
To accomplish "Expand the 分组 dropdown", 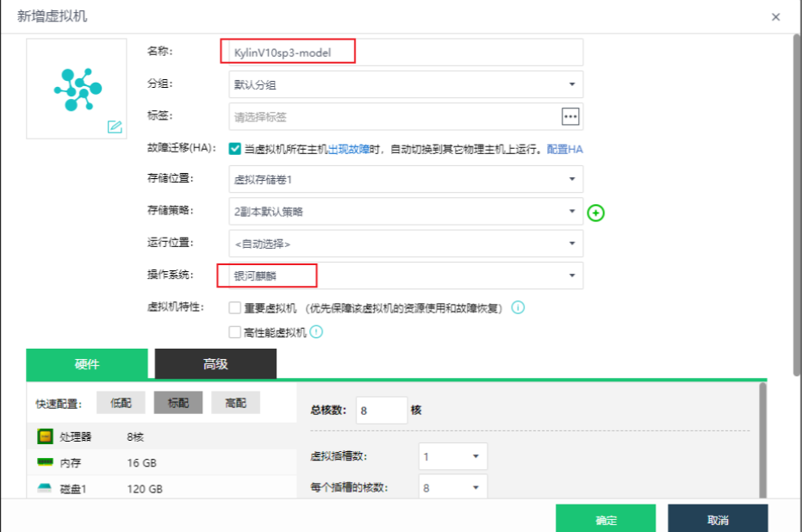I will coord(401,84).
